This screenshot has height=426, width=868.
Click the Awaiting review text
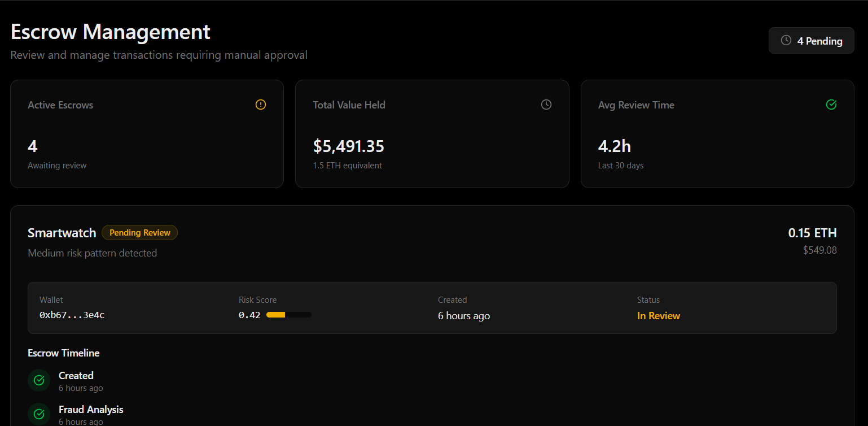[x=57, y=166]
